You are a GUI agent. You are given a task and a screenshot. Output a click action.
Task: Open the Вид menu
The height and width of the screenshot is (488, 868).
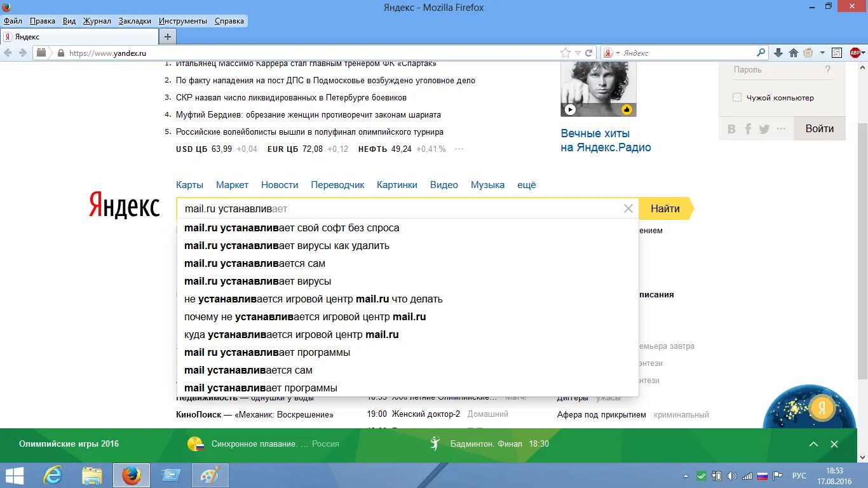tap(69, 21)
